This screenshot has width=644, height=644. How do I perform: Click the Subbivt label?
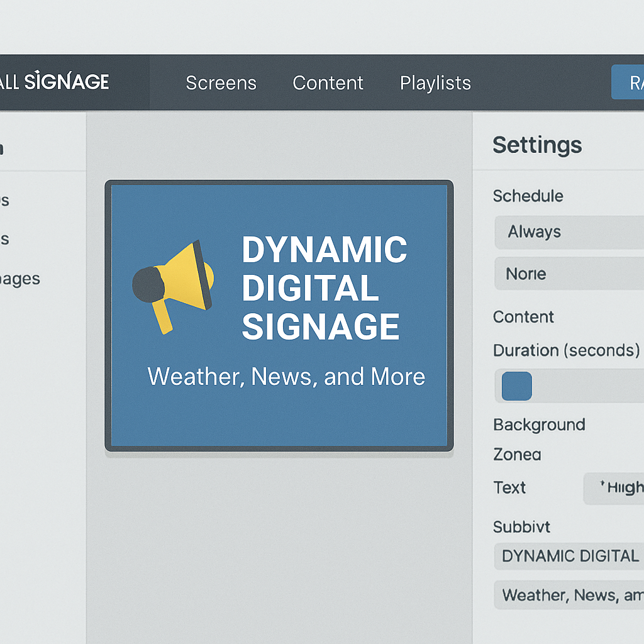click(x=521, y=527)
